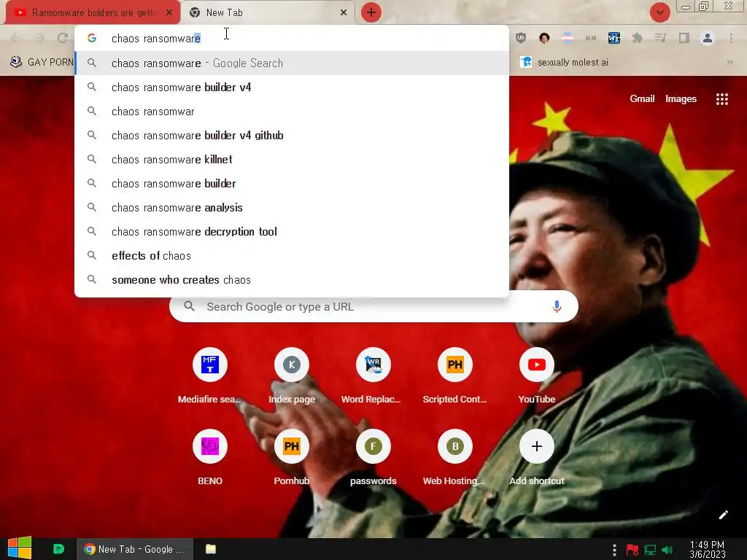Open the tab search dropdown arrow

point(659,12)
